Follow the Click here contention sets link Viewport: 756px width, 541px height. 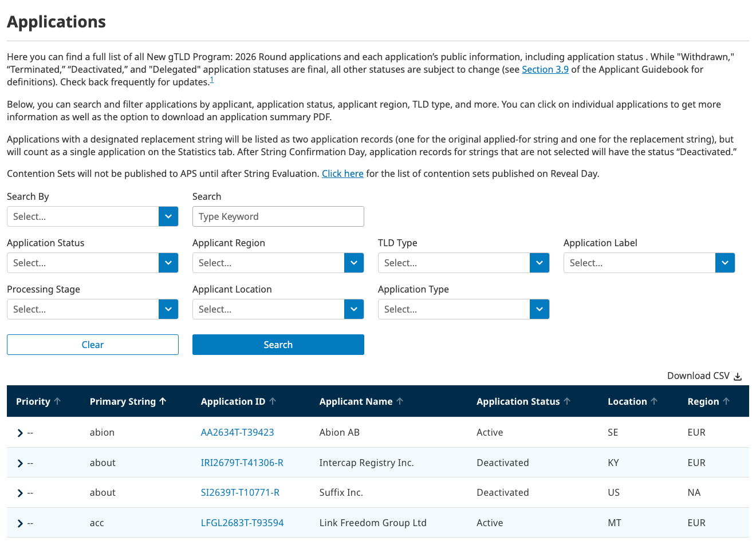(342, 173)
